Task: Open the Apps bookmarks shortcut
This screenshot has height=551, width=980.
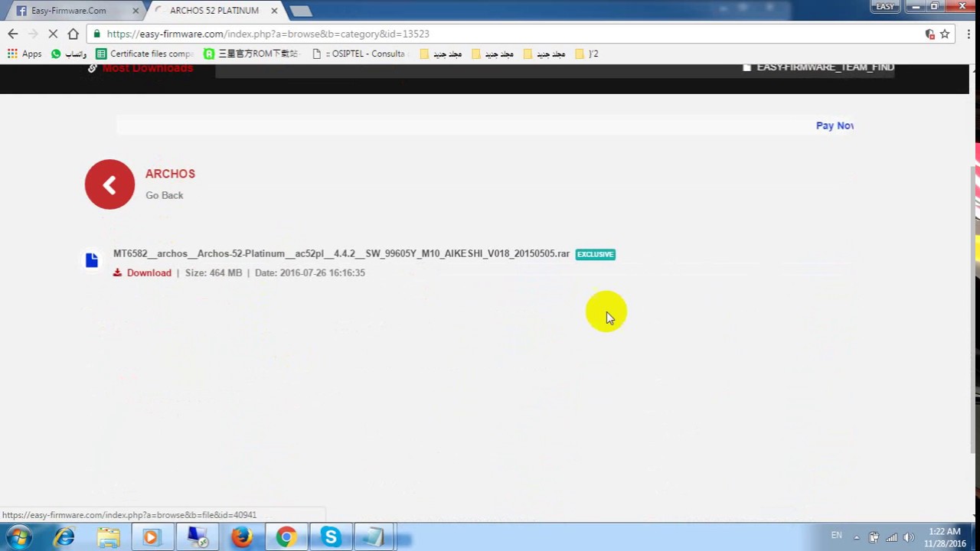Action: (x=24, y=54)
